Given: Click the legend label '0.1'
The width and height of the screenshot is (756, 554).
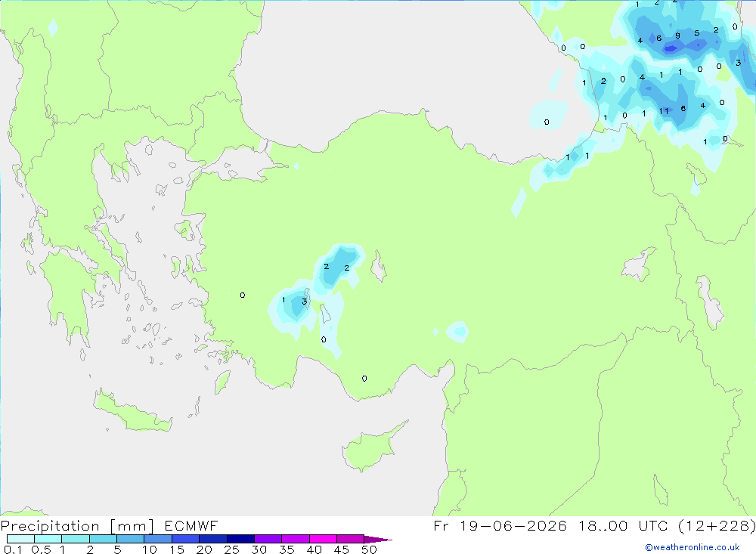Looking at the screenshot, I should click(x=13, y=549).
